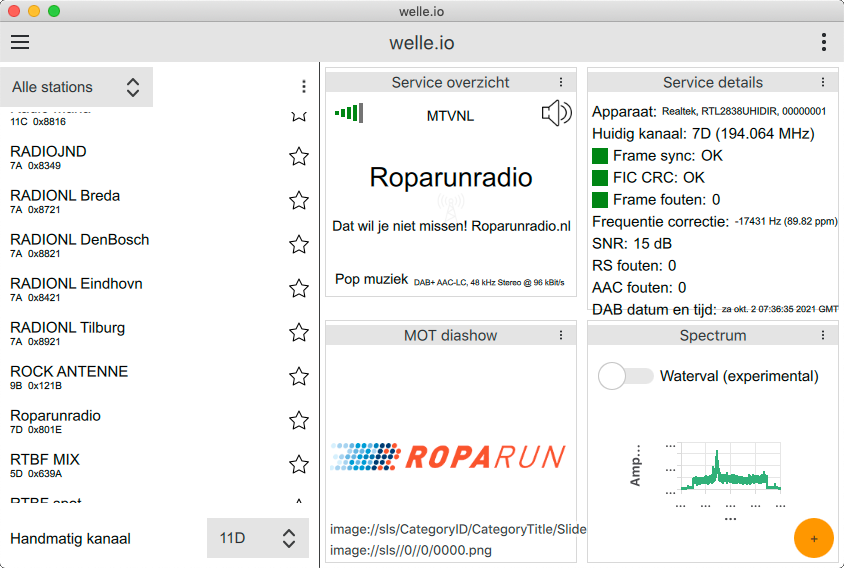Click the Handmatig kanaal label
The height and width of the screenshot is (568, 844).
click(71, 538)
